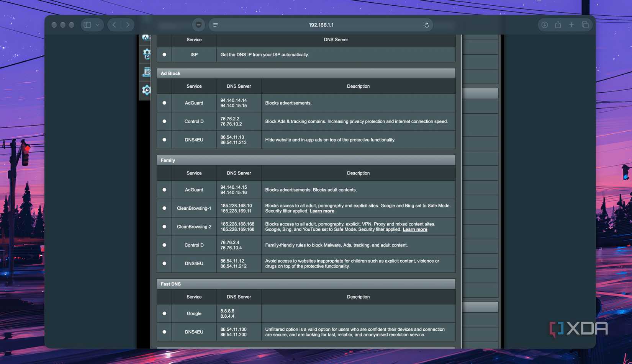Open the privacy shield report icon
Viewport: 632px width, 364px height.
(x=198, y=25)
